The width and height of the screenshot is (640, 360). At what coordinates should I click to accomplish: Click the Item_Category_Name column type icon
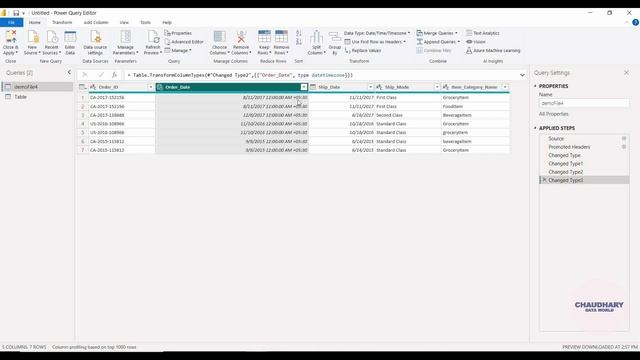pos(446,87)
